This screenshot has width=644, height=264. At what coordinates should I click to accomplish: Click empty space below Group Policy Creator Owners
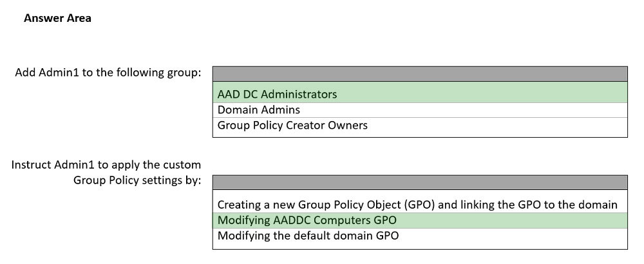[419, 134]
